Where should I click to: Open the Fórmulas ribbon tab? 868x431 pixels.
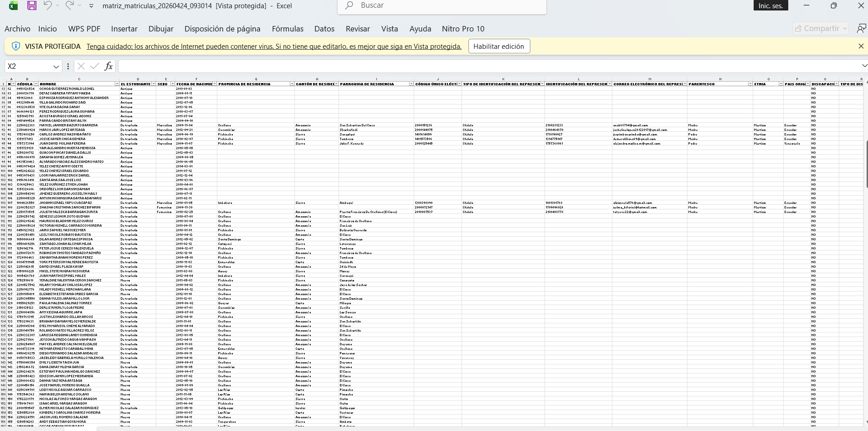click(288, 29)
